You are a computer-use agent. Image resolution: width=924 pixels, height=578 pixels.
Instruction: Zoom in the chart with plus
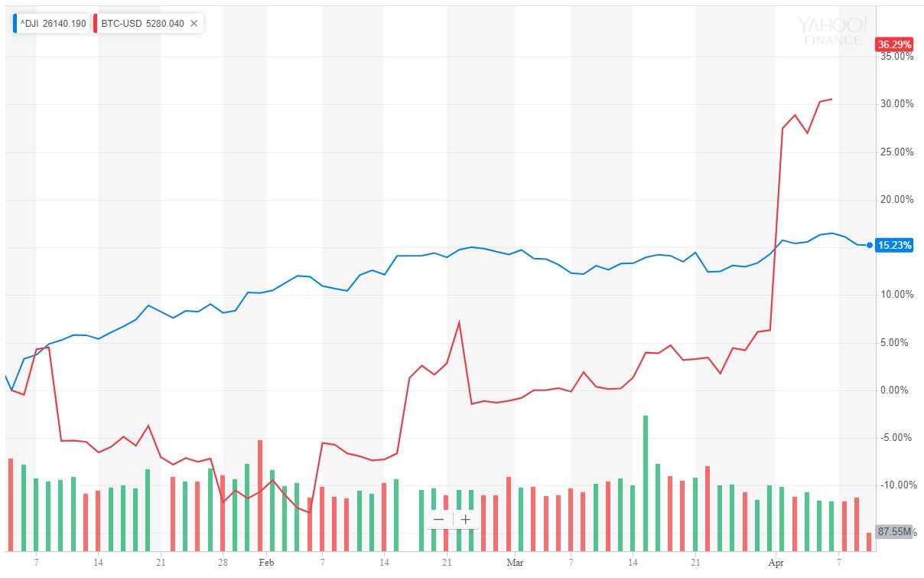(x=465, y=519)
